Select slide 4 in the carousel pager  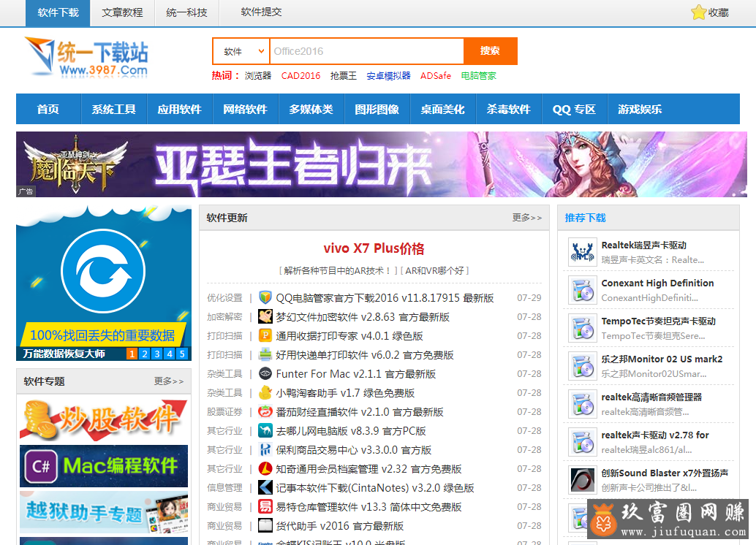click(x=170, y=354)
